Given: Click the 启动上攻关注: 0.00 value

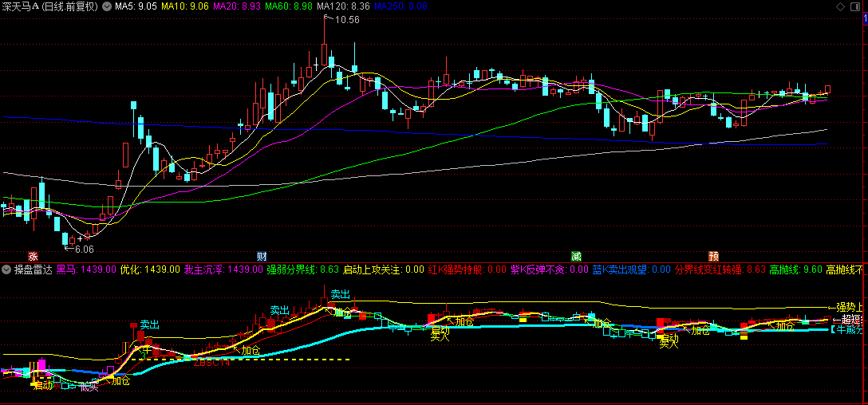Looking at the screenshot, I should [x=384, y=270].
